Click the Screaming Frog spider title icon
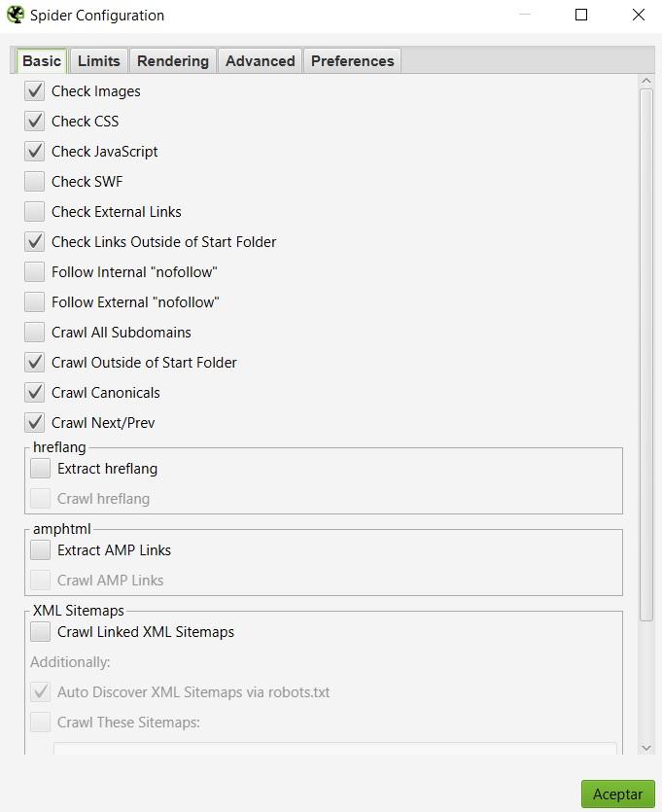 pyautogui.click(x=16, y=15)
